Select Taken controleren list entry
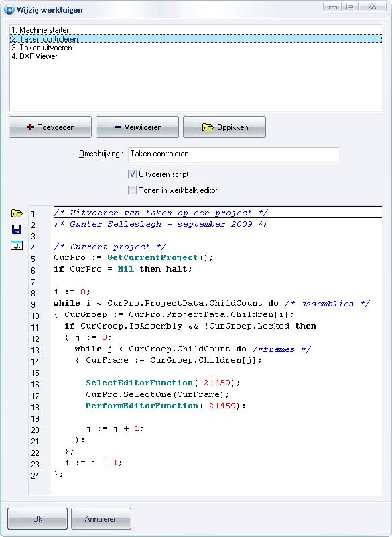 point(196,39)
